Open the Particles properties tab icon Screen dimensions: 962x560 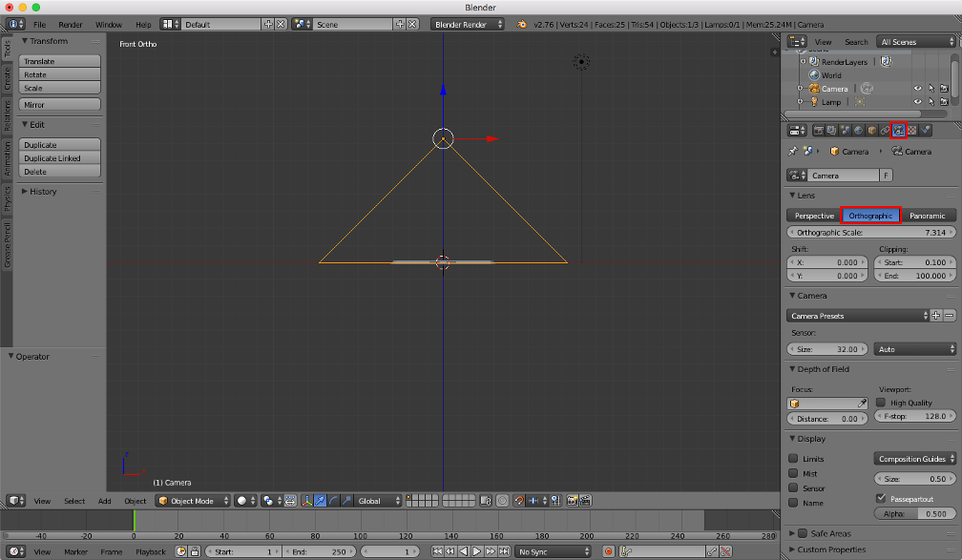925,130
